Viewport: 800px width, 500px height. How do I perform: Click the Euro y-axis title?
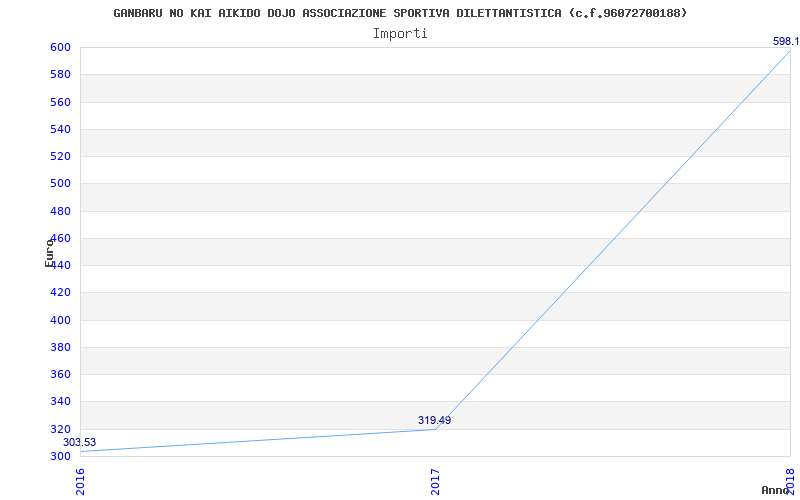point(49,253)
